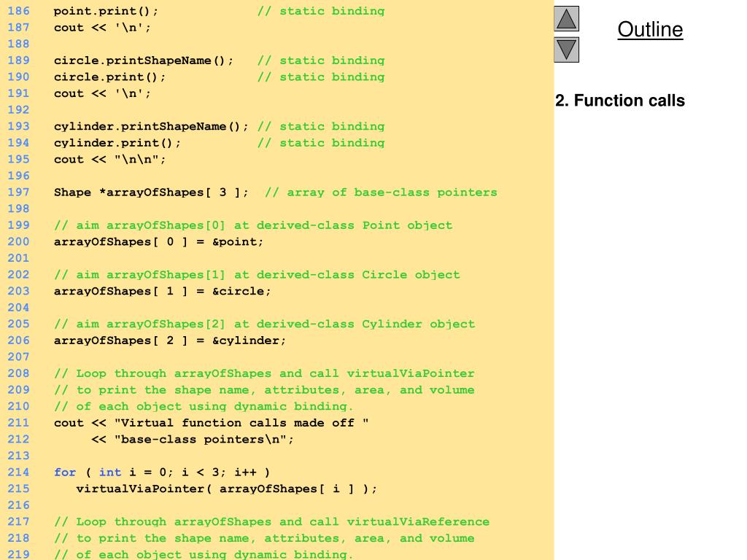The image size is (747, 560).
Task: Click 'cylinder.print();' on line 194
Action: click(x=117, y=143)
